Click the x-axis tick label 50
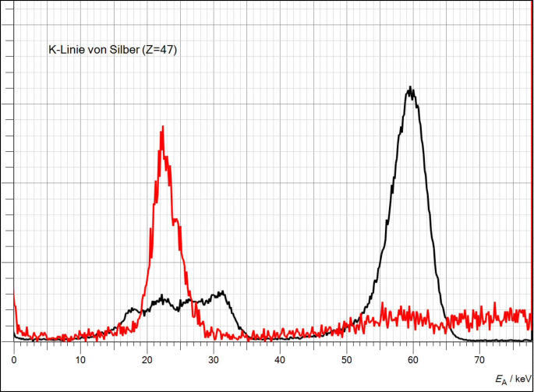The height and width of the screenshot is (392, 534). pyautogui.click(x=347, y=360)
